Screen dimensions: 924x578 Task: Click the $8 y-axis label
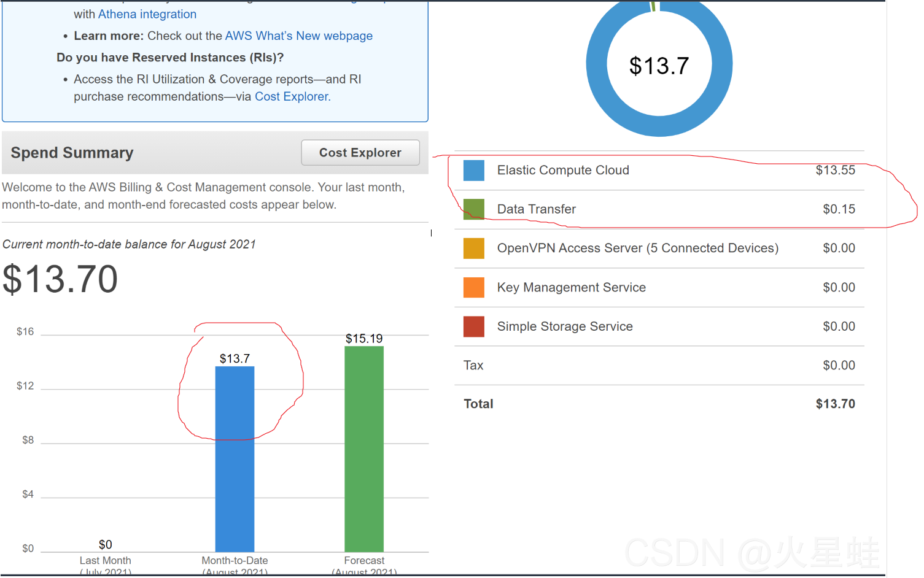coord(28,440)
